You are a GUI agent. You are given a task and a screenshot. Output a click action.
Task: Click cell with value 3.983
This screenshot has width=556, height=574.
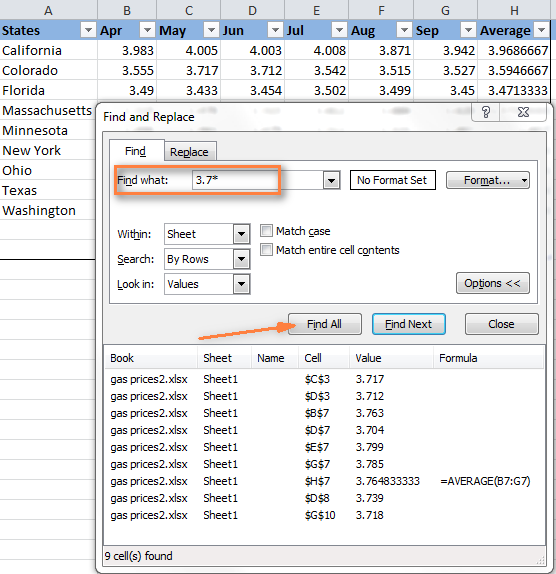tap(127, 50)
